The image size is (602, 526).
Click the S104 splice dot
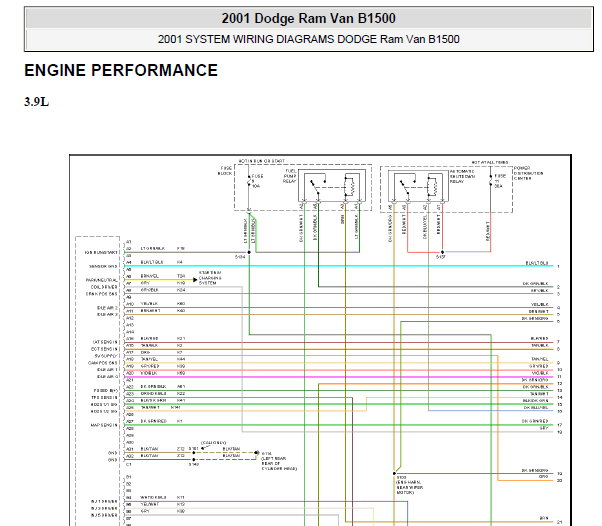(x=249, y=252)
